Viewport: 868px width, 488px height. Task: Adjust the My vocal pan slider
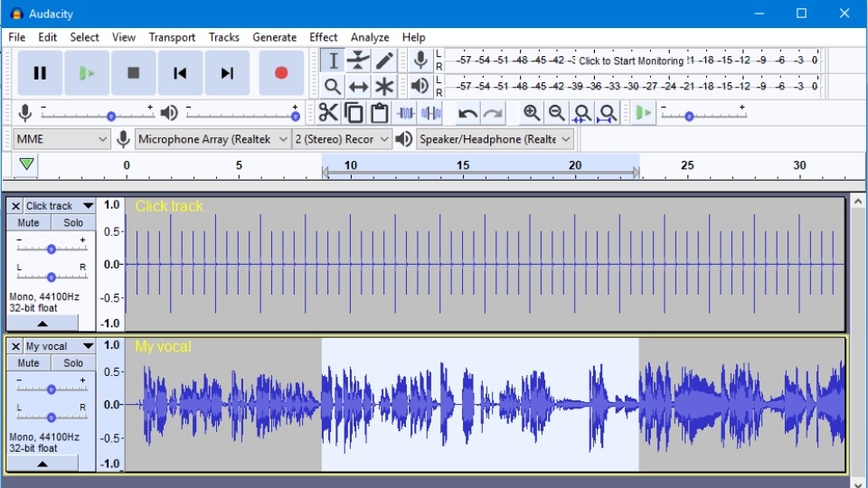coord(51,417)
